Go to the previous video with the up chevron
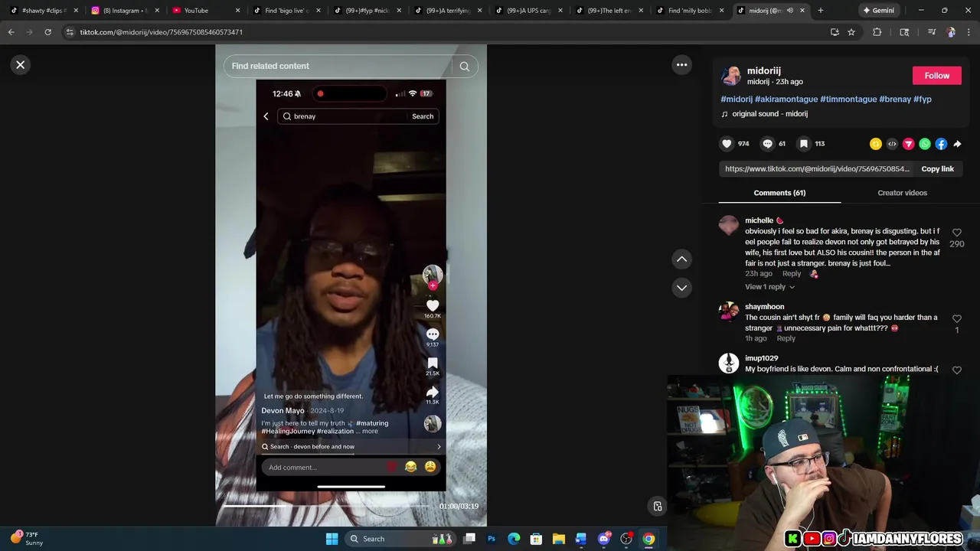The width and height of the screenshot is (980, 551). (x=681, y=259)
